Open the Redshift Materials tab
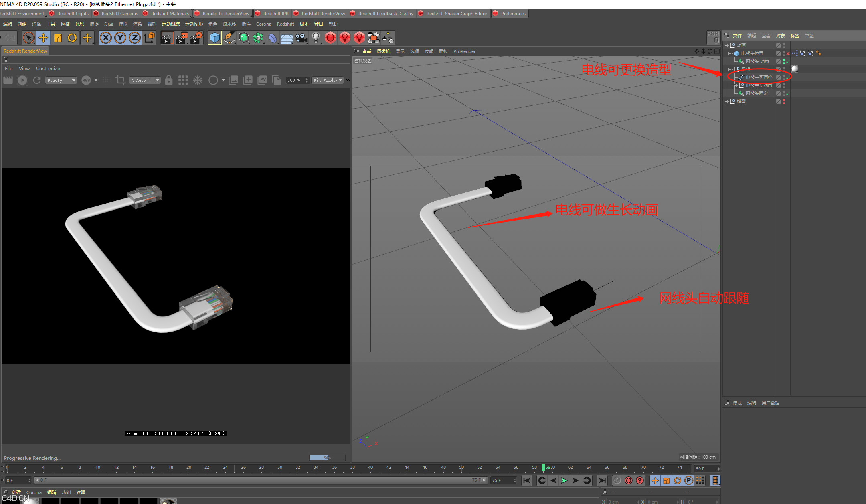This screenshot has width=866, height=504. [x=169, y=14]
